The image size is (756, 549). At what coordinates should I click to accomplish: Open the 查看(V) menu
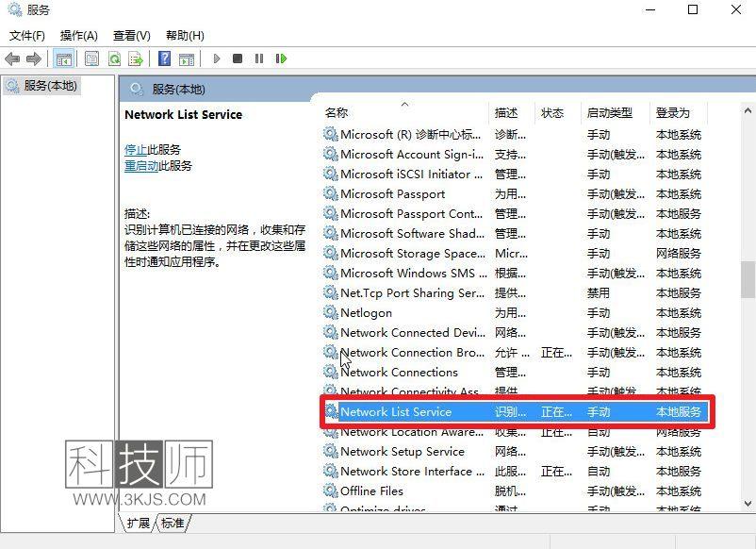click(x=132, y=36)
